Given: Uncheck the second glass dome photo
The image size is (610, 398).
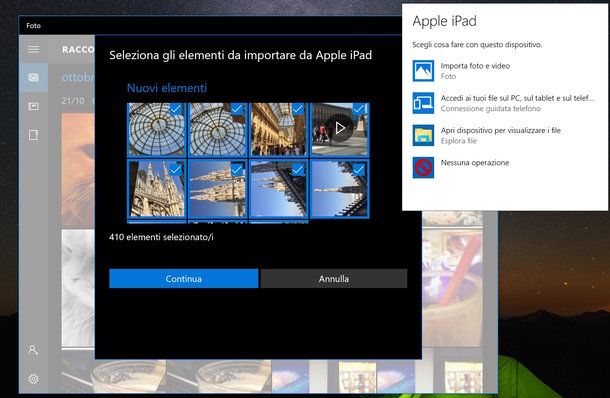Looking at the screenshot, I should pyautogui.click(x=237, y=109).
